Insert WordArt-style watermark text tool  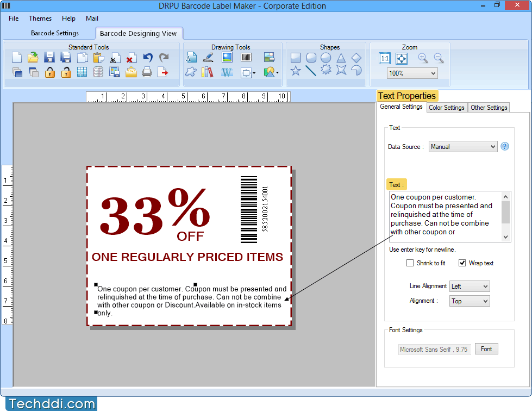click(x=227, y=72)
